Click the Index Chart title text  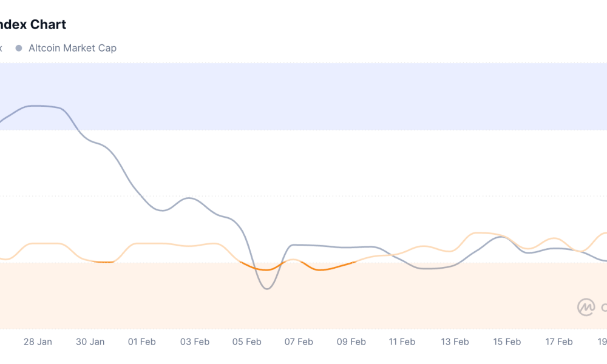[33, 25]
